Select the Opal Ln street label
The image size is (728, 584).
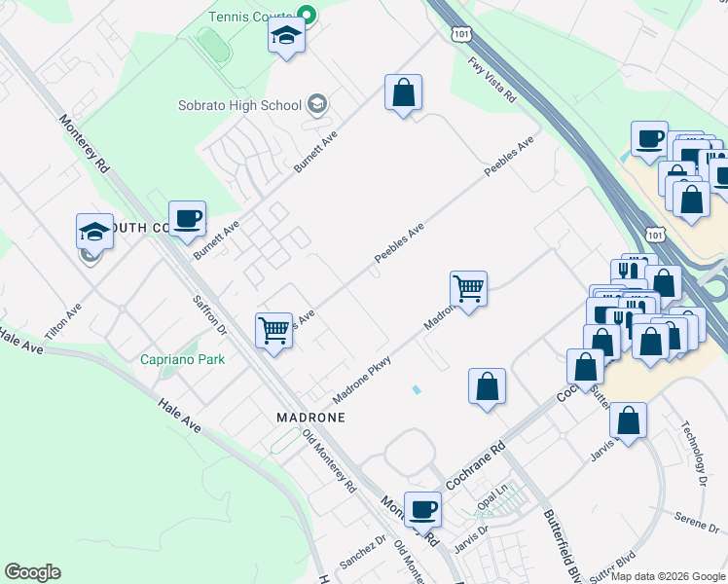[492, 498]
